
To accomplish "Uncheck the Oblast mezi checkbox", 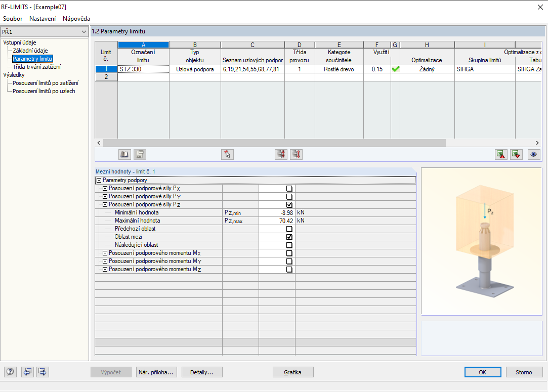I will (x=289, y=237).
